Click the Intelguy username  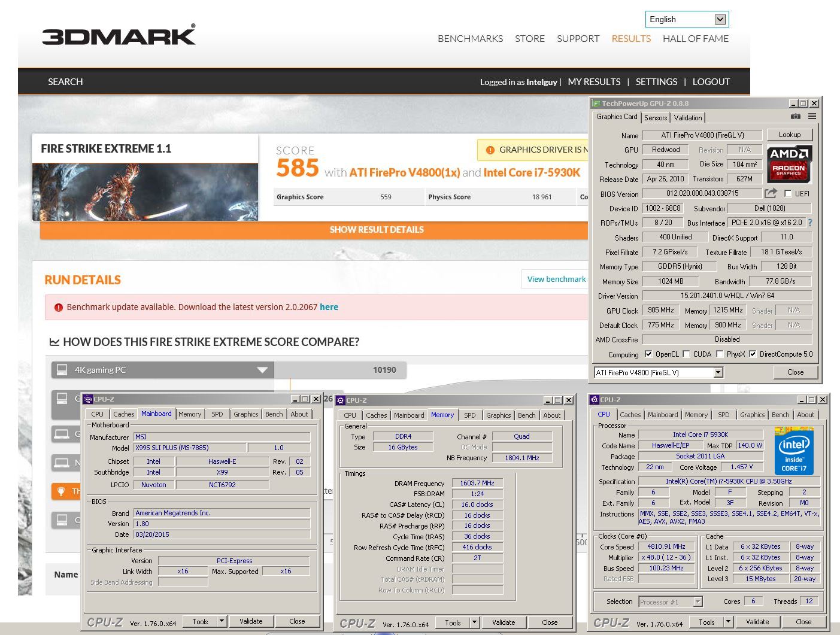(x=542, y=83)
